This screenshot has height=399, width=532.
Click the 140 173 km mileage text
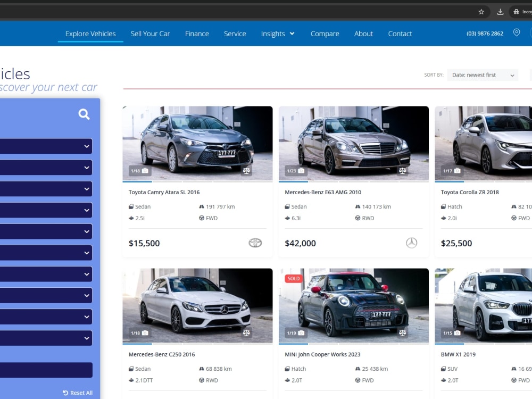[x=376, y=206]
